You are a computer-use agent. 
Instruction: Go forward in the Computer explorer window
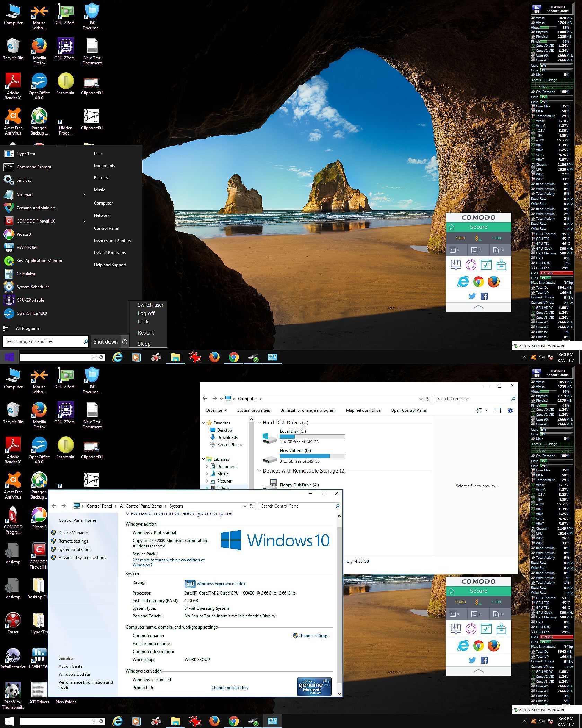point(215,399)
